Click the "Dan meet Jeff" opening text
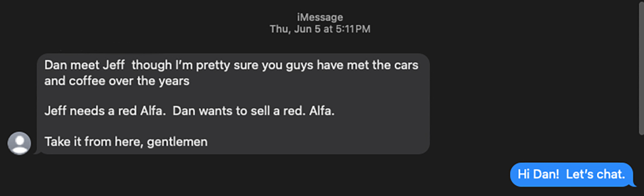This screenshot has height=196, width=644. point(85,65)
